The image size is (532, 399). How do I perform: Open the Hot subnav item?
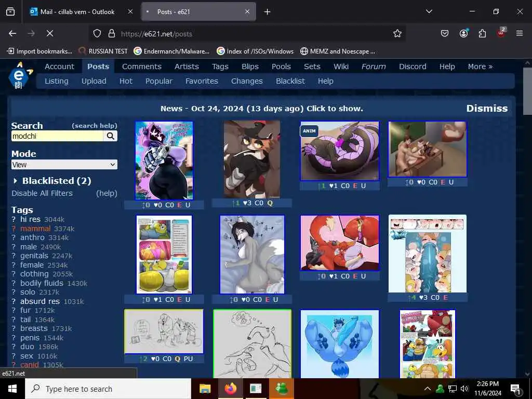[126, 81]
